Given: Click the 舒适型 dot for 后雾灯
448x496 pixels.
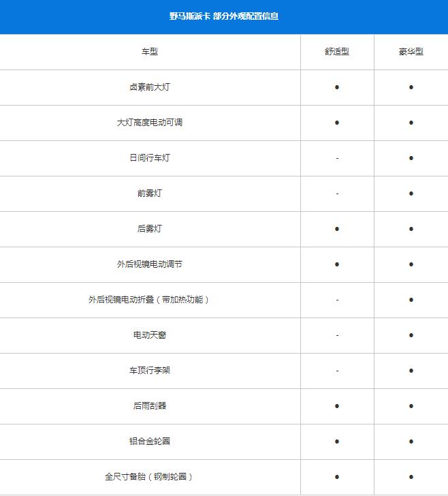Looking at the screenshot, I should 337,229.
